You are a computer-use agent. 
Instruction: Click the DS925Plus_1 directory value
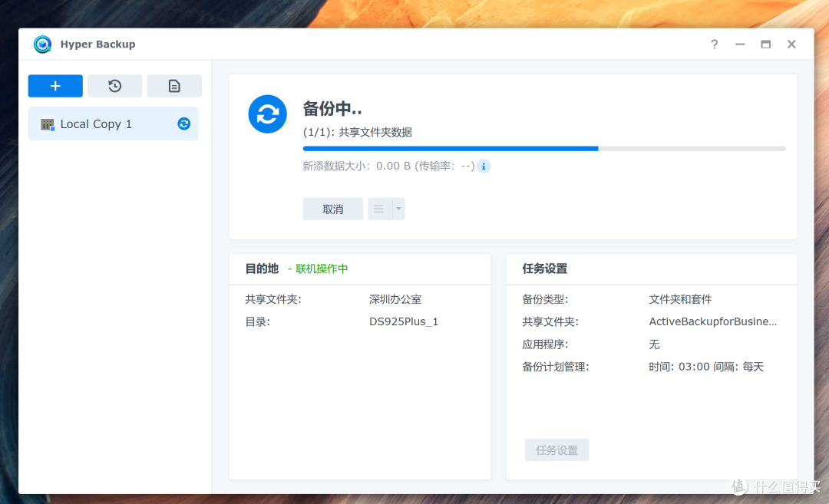click(404, 321)
